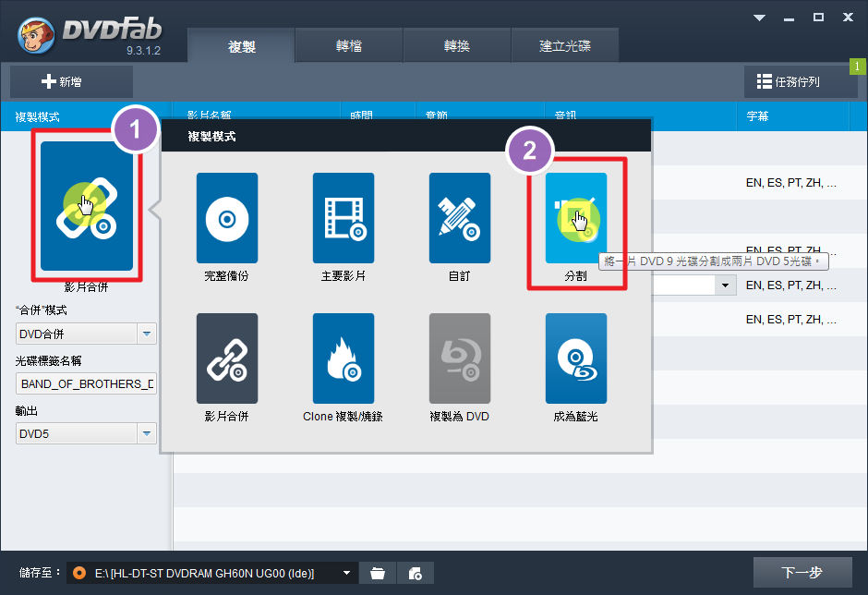Choose the 成為藍光 to Blu-ray mode

tap(575, 358)
